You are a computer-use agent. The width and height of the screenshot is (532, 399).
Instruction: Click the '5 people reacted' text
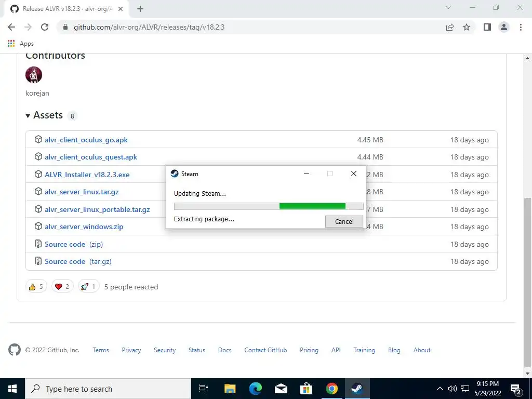(x=131, y=287)
